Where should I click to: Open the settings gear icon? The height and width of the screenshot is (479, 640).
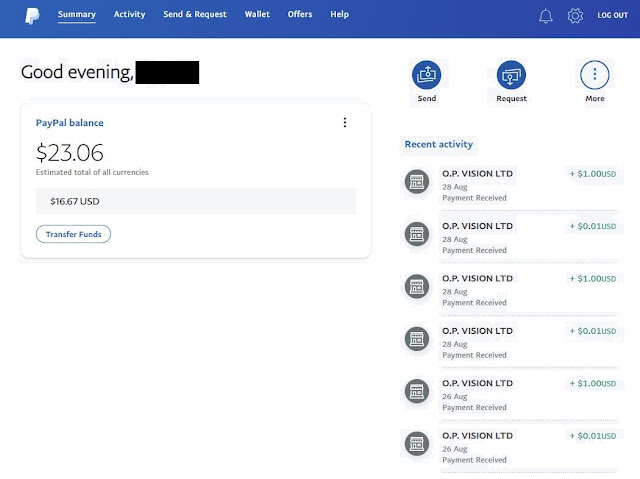(575, 16)
